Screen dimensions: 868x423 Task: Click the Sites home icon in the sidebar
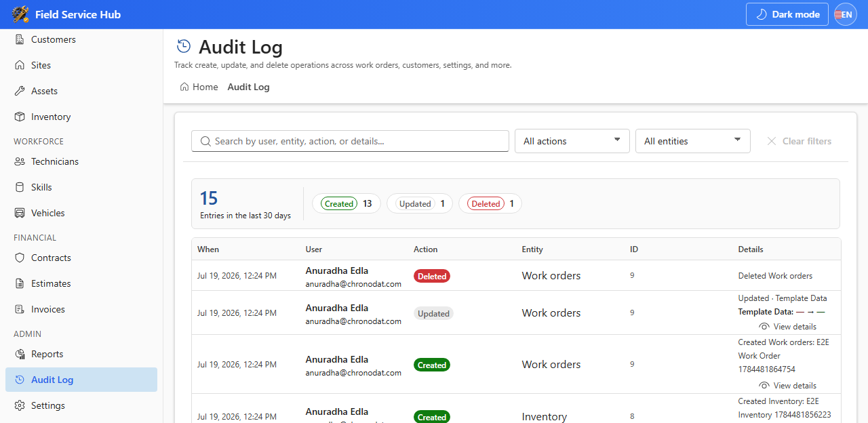[20, 65]
